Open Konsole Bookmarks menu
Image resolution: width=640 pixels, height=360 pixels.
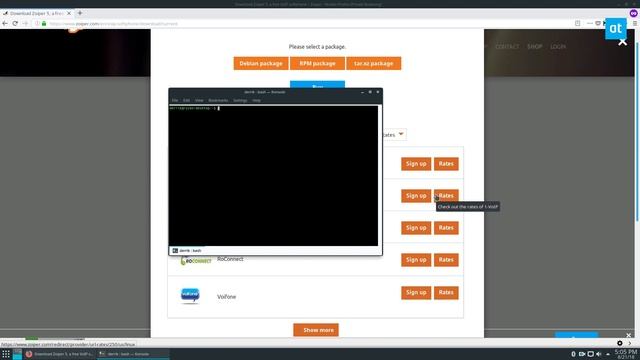coord(218,100)
